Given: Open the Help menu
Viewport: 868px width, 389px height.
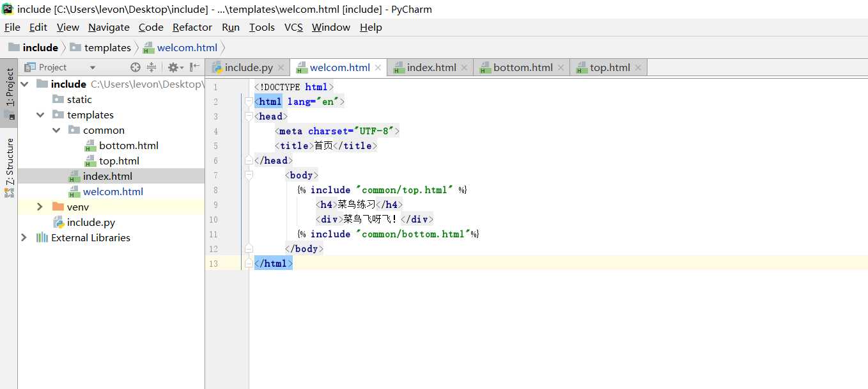Looking at the screenshot, I should [371, 27].
